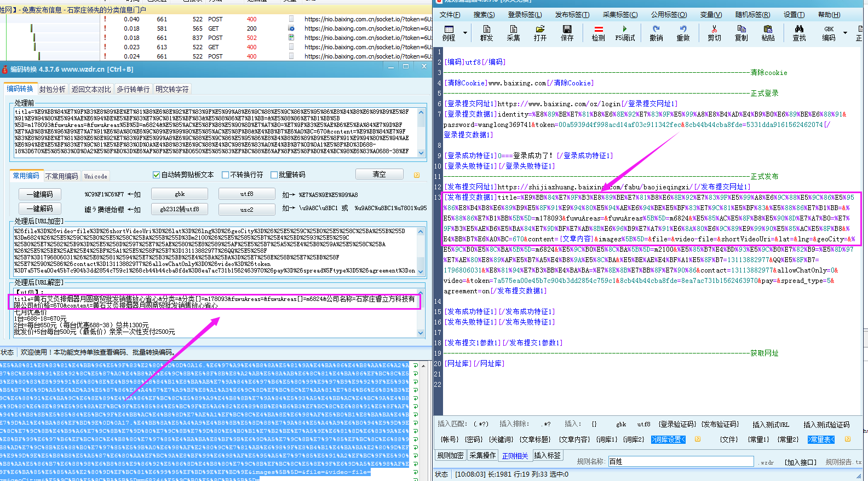Enable 不转换行符 checkbox
868x481 pixels.
pyautogui.click(x=225, y=175)
